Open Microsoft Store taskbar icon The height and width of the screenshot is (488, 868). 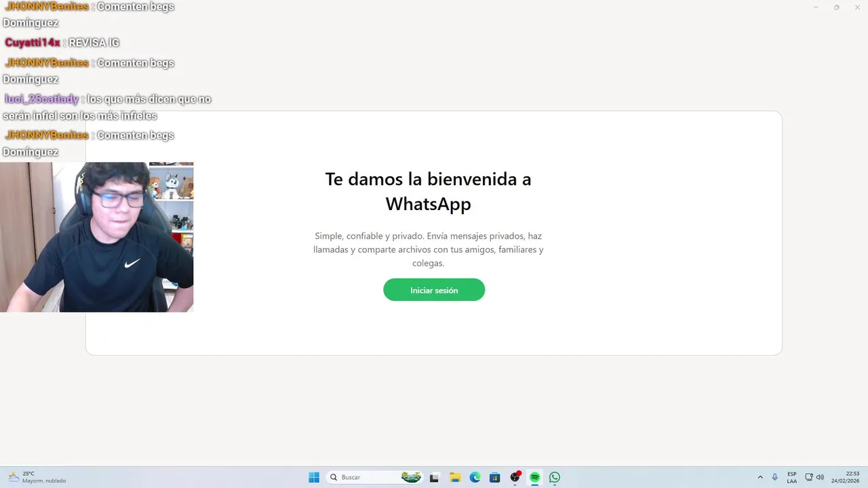click(x=495, y=477)
